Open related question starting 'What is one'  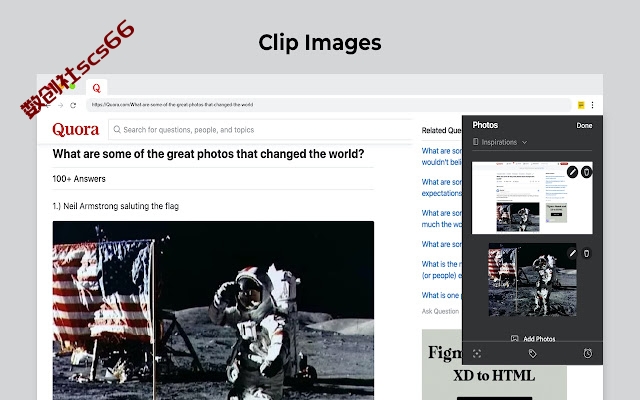pyautogui.click(x=441, y=295)
